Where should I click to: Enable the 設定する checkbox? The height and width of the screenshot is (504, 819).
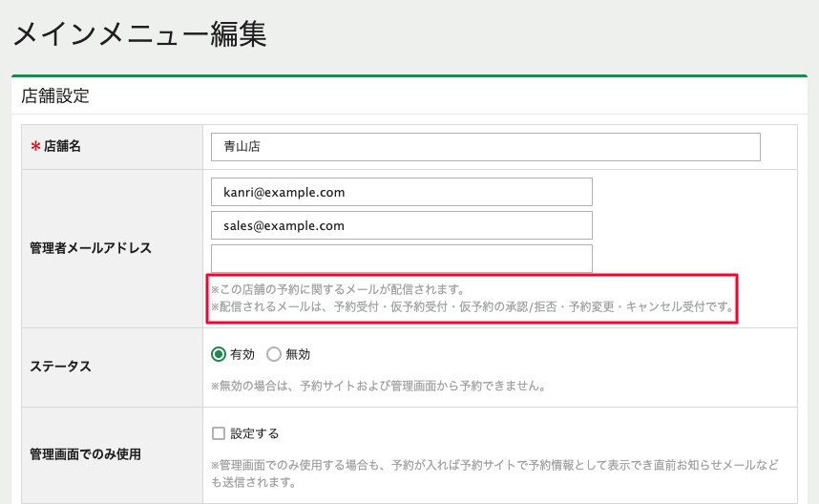(219, 433)
